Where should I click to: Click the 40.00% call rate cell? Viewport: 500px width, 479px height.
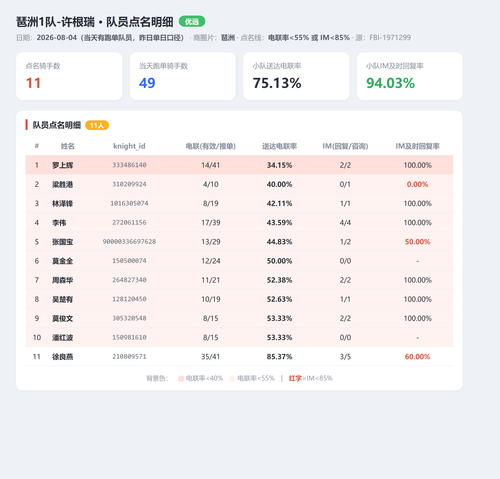[279, 184]
